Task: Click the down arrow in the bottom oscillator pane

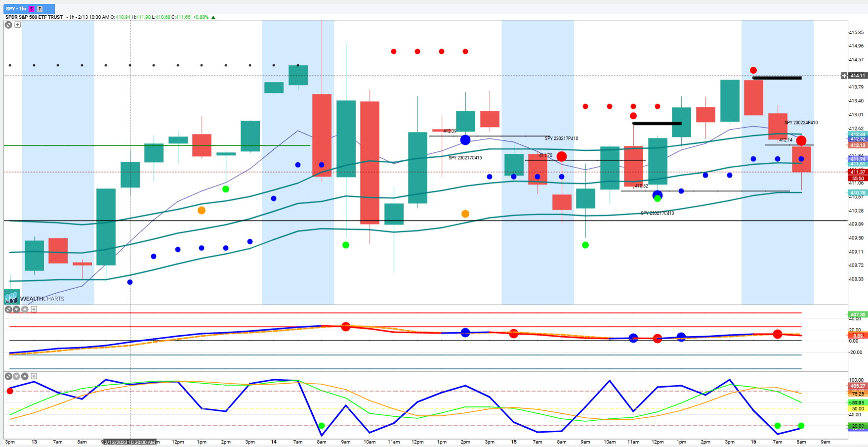Action: tap(16, 376)
